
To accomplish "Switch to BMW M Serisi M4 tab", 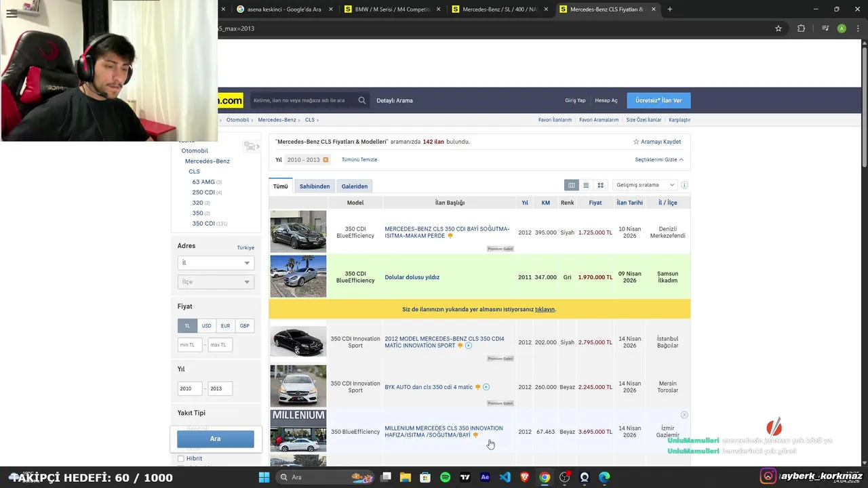I will (393, 9).
